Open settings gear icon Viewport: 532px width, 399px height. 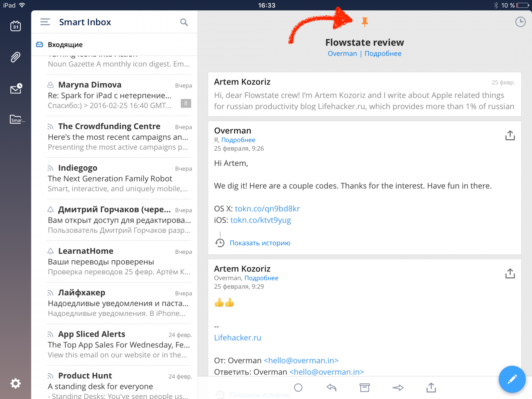pos(16,383)
